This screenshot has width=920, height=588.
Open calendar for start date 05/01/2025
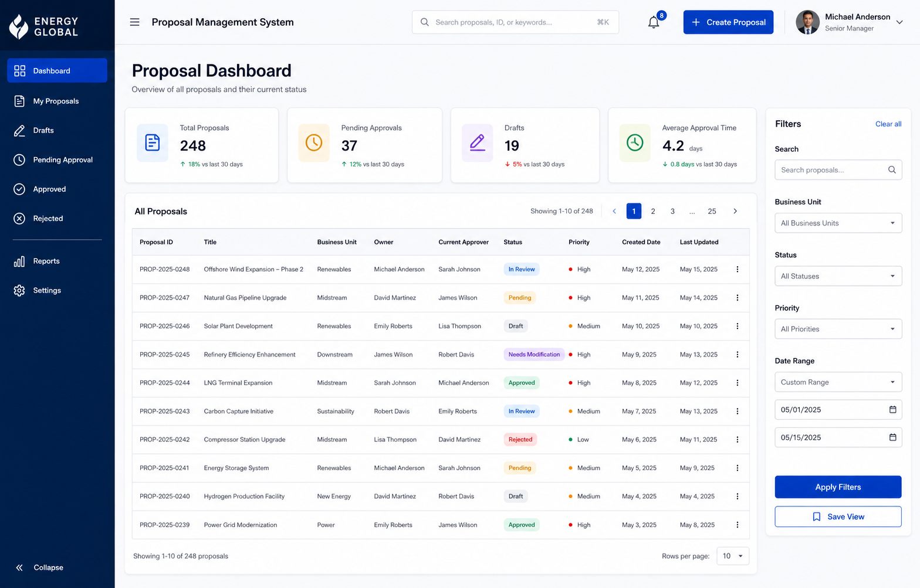tap(892, 410)
